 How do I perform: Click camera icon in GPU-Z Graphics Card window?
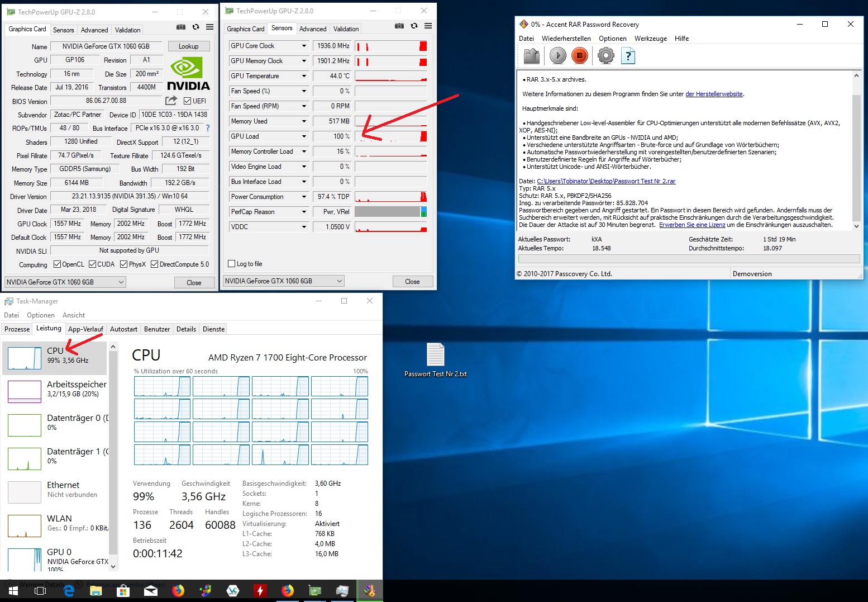180,27
